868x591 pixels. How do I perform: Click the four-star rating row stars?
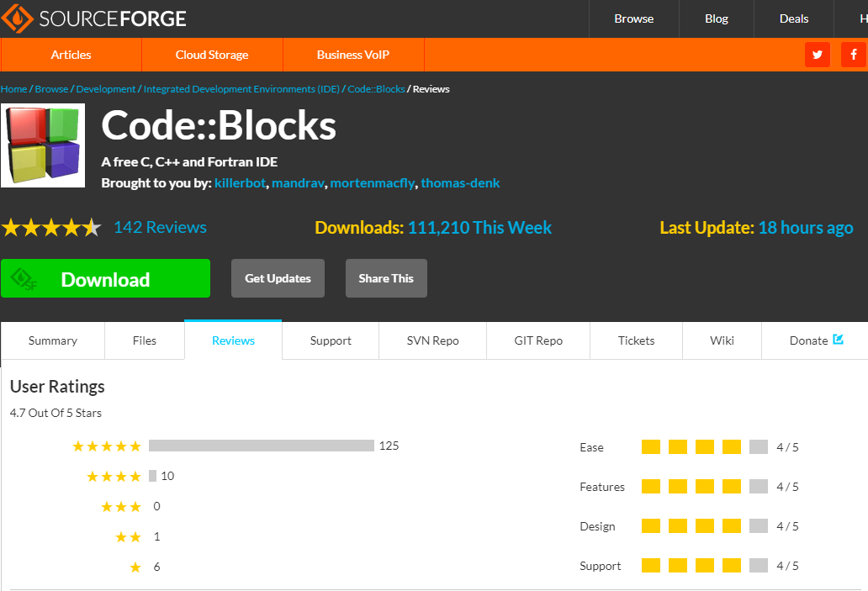click(114, 477)
